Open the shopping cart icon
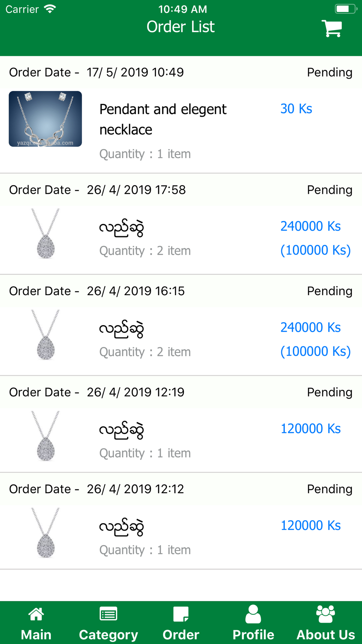This screenshot has height=644, width=362. pyautogui.click(x=332, y=28)
